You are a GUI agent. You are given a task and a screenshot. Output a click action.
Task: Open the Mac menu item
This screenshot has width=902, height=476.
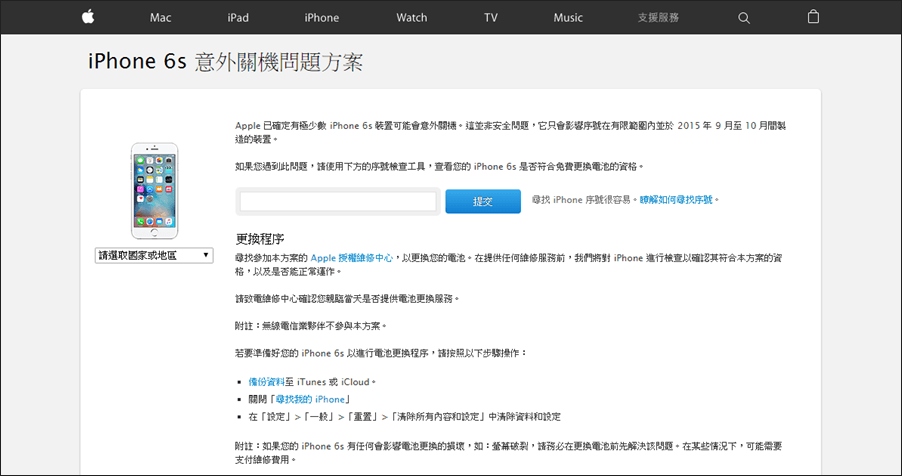[160, 18]
